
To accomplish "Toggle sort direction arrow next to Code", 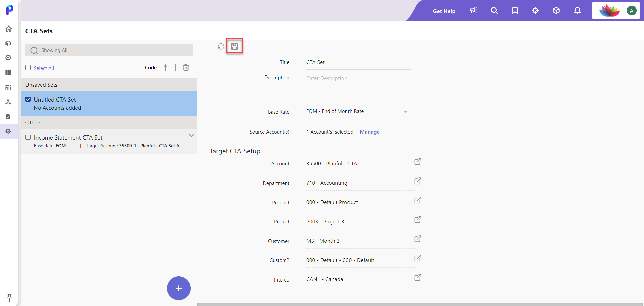I will pos(165,68).
